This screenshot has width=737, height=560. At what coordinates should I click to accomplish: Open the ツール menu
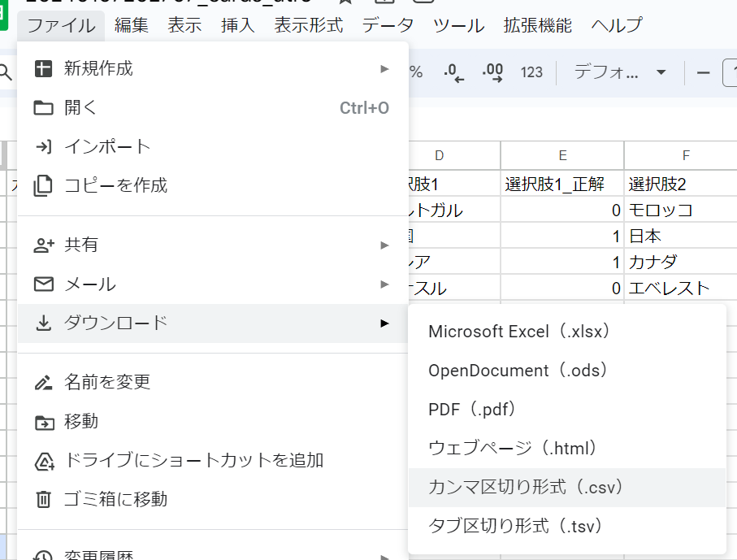459,25
